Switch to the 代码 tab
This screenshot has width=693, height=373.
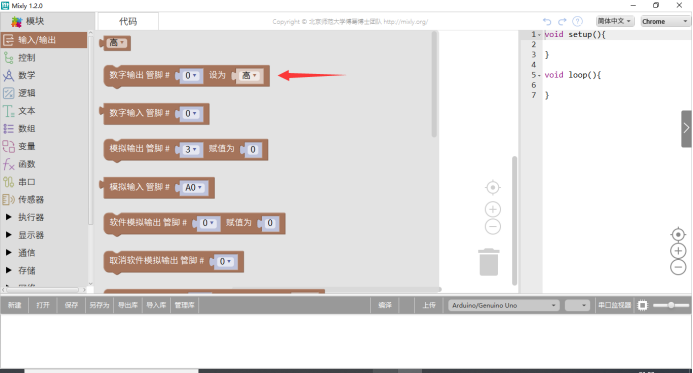coord(128,21)
